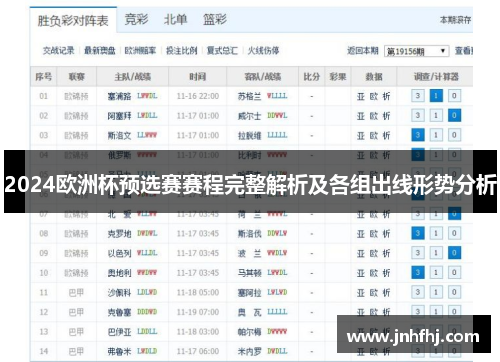This screenshot has width=500, height=362.
Task: Open the 欧洲赔率 link
Action: pyautogui.click(x=140, y=51)
